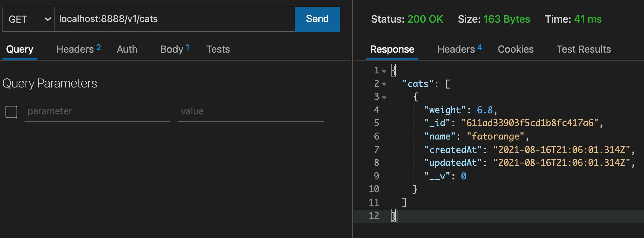The image size is (644, 238).
Task: Select the Tests tab
Action: click(218, 49)
